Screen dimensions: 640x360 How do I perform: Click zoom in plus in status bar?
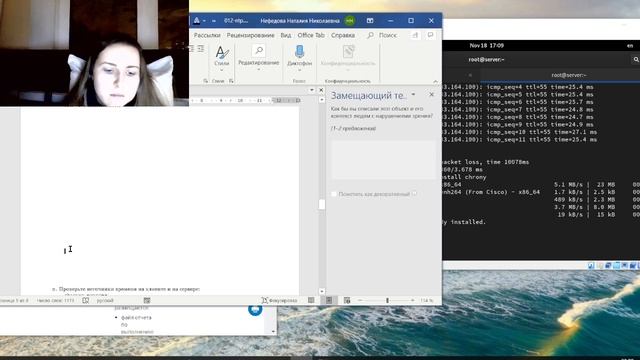(413, 300)
